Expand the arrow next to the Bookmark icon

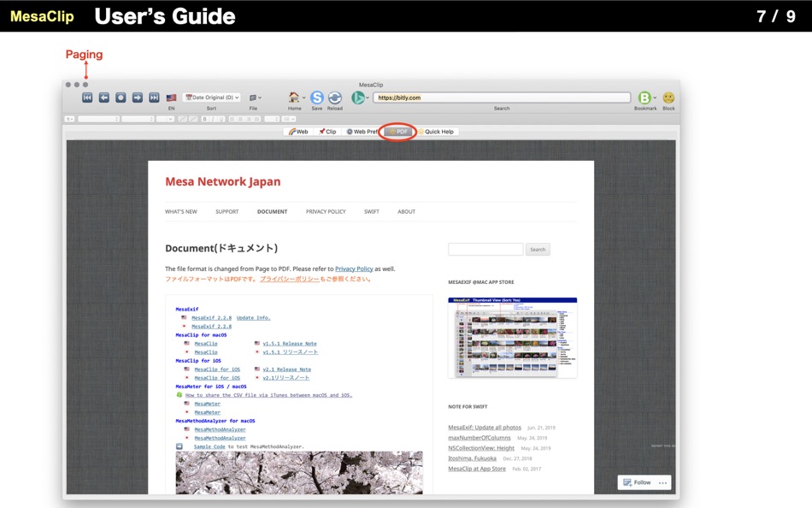655,97
